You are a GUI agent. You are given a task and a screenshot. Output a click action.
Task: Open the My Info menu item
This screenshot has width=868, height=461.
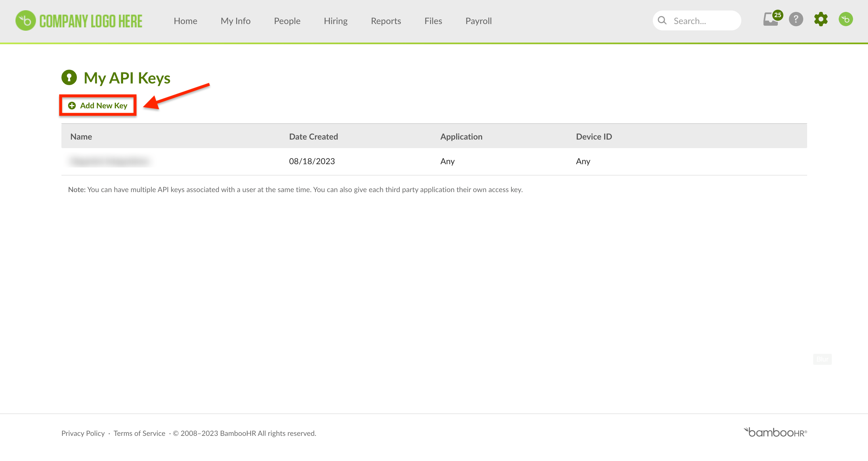[235, 20]
